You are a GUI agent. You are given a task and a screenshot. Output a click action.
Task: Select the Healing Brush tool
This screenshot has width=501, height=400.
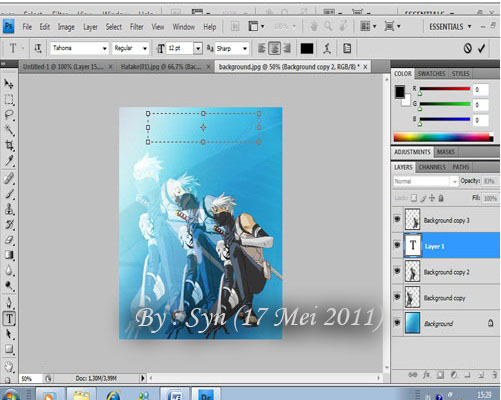point(9,178)
